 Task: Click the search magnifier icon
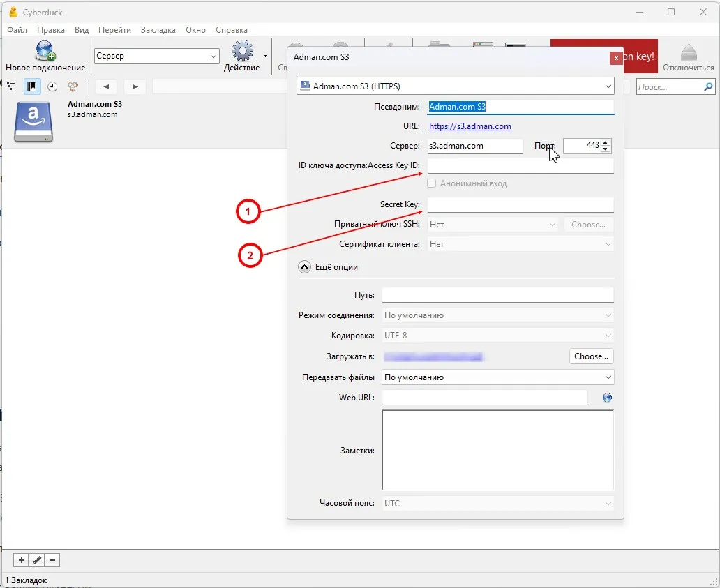pyautogui.click(x=708, y=86)
